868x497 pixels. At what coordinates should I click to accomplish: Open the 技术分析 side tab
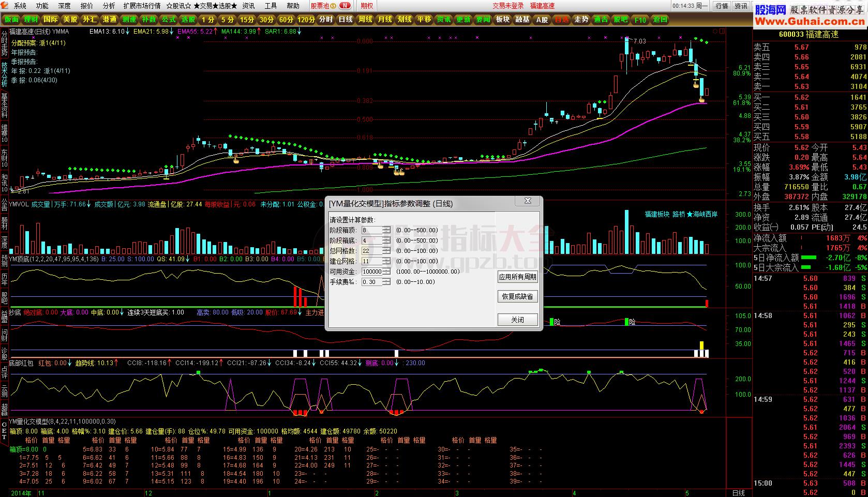pos(4,75)
